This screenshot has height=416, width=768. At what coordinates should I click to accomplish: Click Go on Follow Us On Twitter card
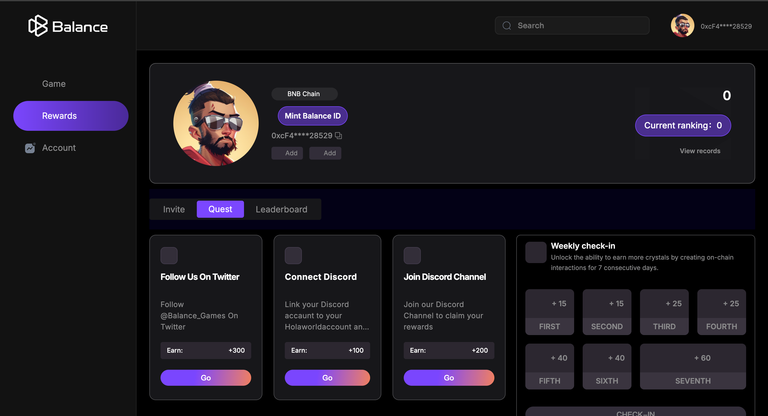206,378
